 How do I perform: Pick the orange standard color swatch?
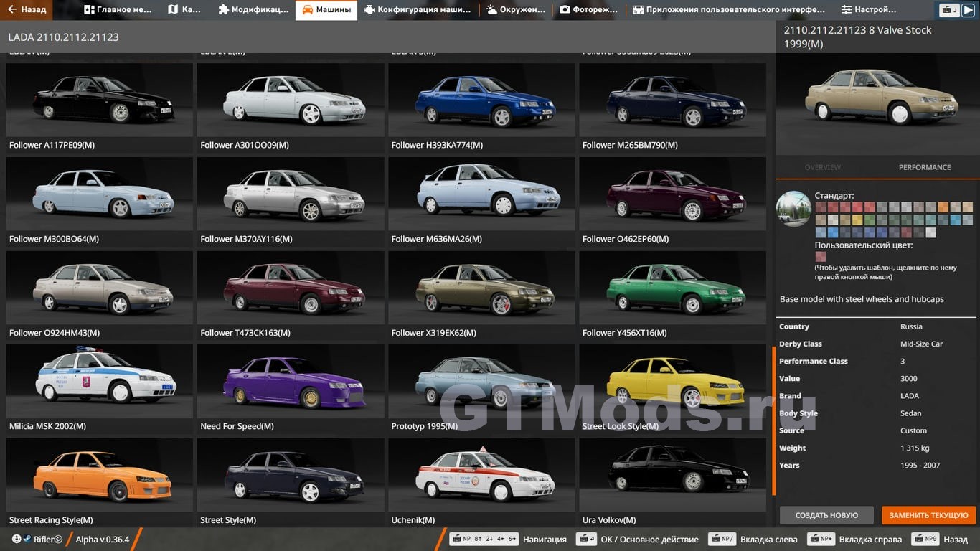pyautogui.click(x=943, y=207)
